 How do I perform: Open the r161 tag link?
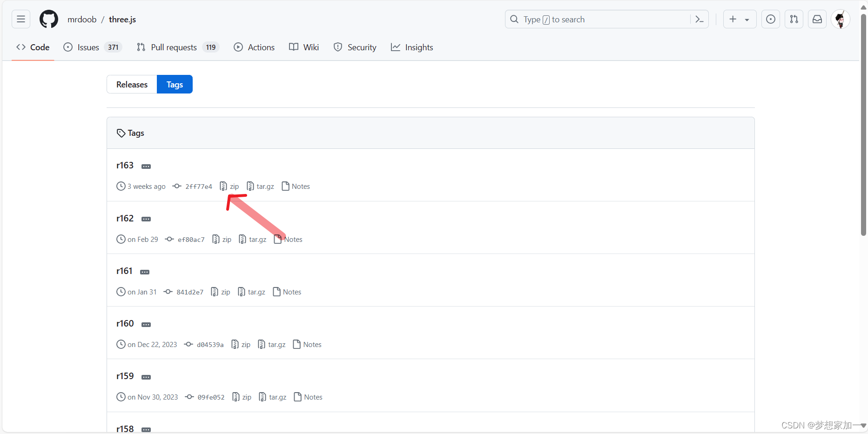point(124,271)
